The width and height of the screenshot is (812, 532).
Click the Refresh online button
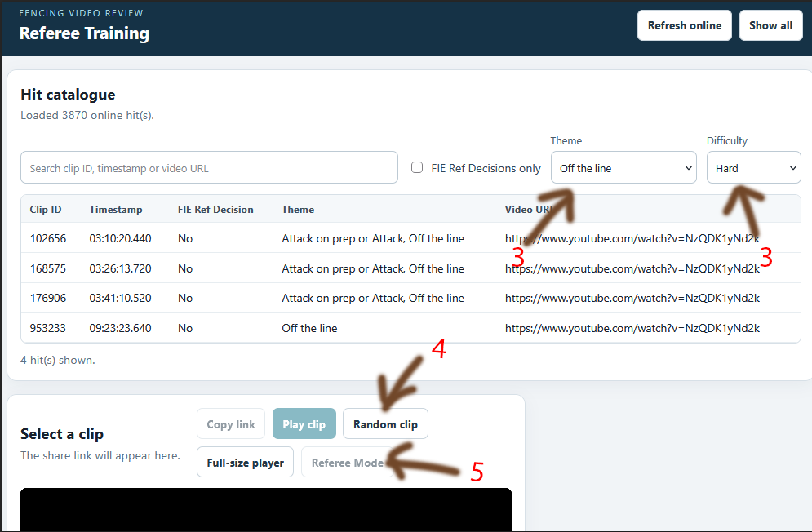pyautogui.click(x=684, y=25)
